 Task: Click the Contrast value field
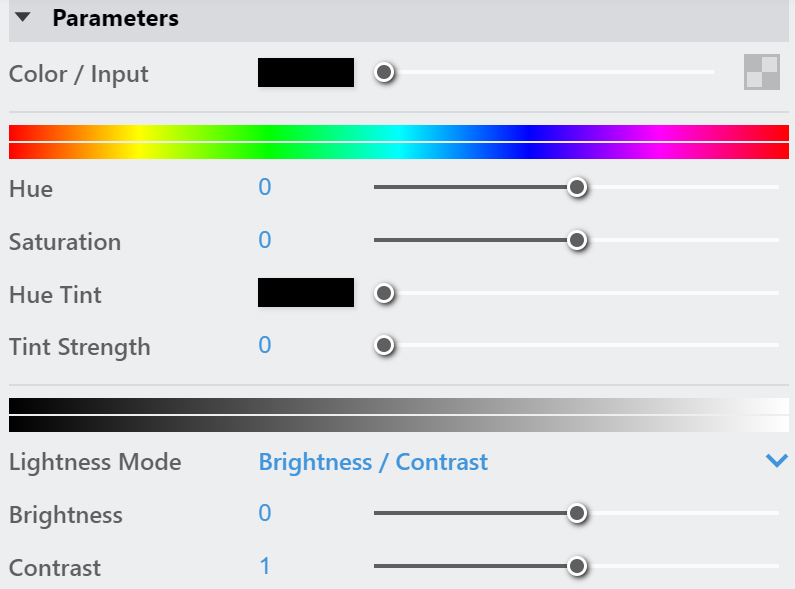tap(265, 566)
